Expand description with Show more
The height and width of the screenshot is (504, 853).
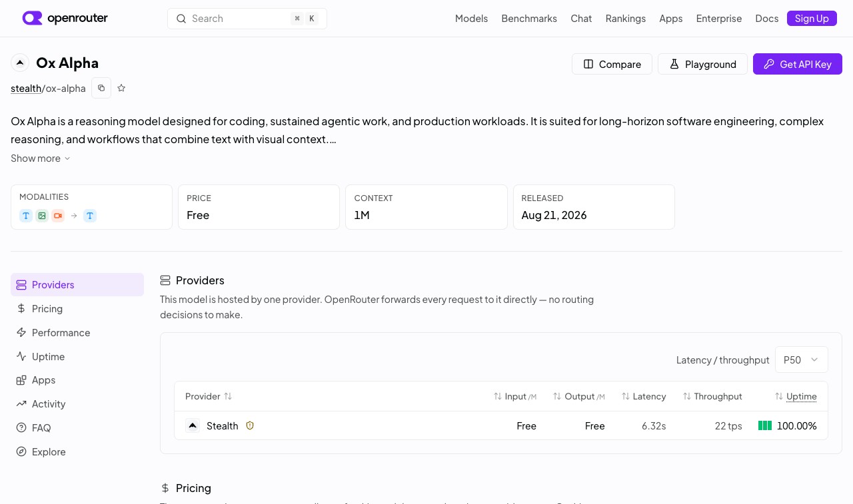pyautogui.click(x=41, y=158)
